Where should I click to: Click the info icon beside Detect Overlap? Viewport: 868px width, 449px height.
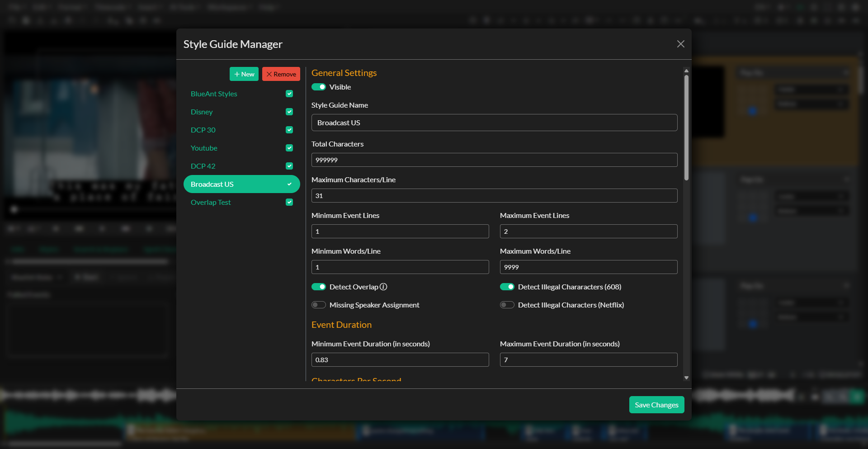(383, 287)
